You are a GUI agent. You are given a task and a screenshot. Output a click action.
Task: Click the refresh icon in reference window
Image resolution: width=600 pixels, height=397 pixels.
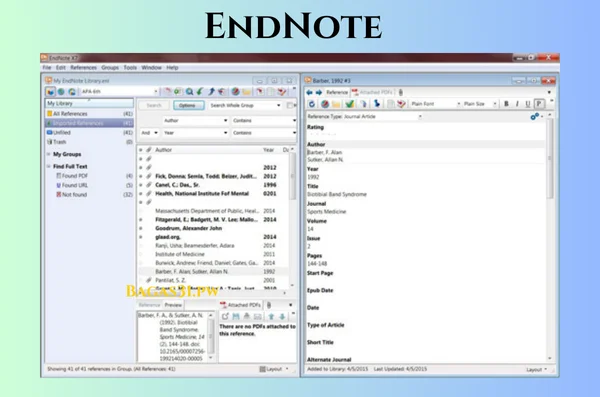click(x=312, y=104)
